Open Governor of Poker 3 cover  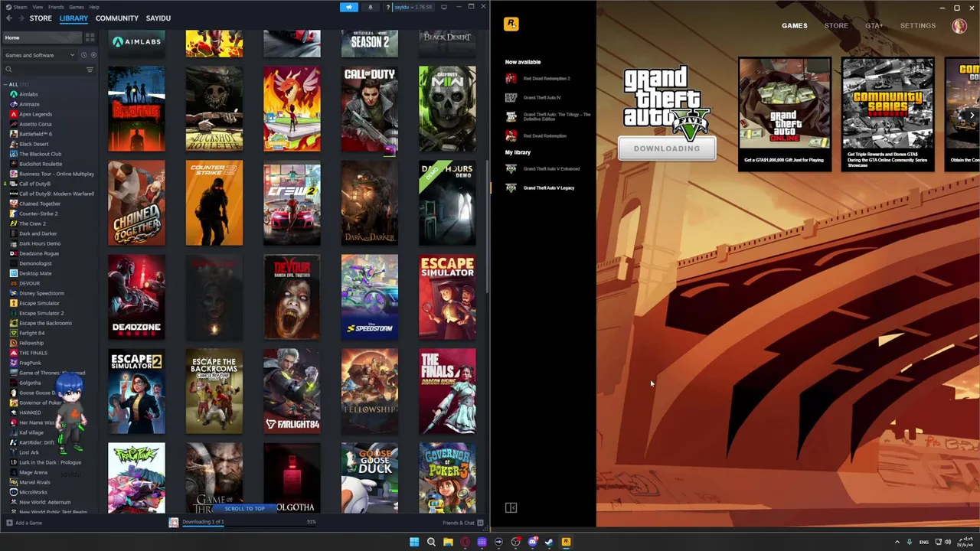click(x=447, y=478)
